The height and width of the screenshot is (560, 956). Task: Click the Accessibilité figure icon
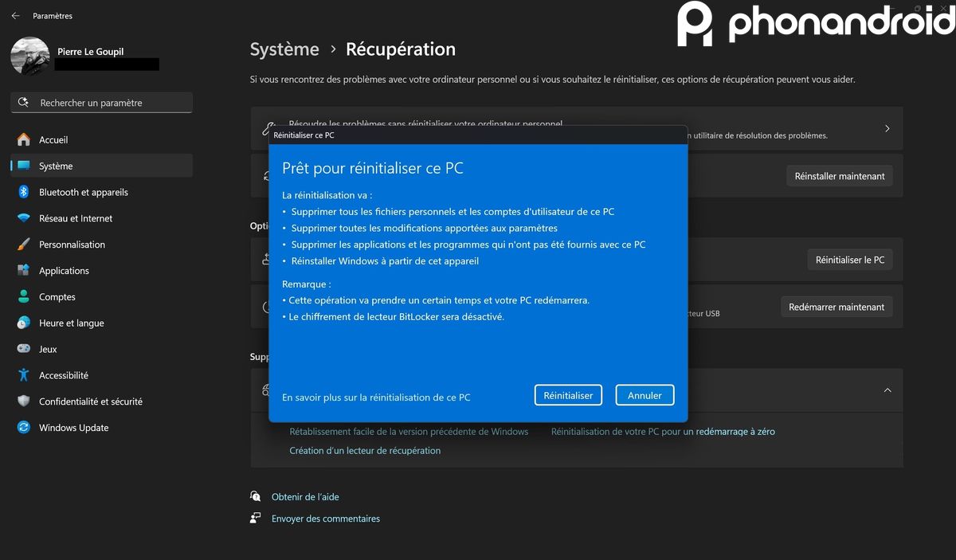coord(24,375)
